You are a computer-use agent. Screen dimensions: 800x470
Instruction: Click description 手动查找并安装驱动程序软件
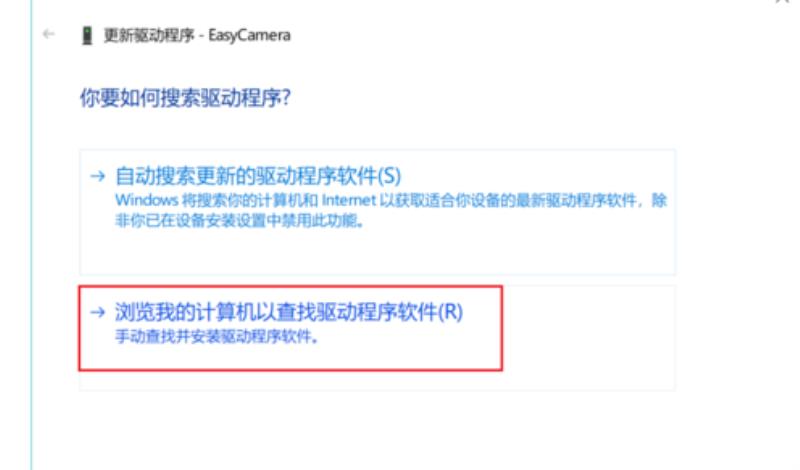tap(217, 337)
